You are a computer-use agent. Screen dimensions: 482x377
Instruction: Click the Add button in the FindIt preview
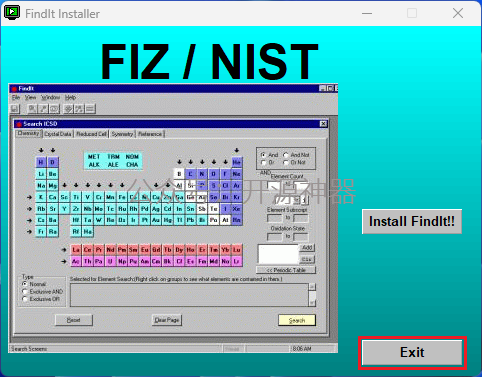[307, 247]
